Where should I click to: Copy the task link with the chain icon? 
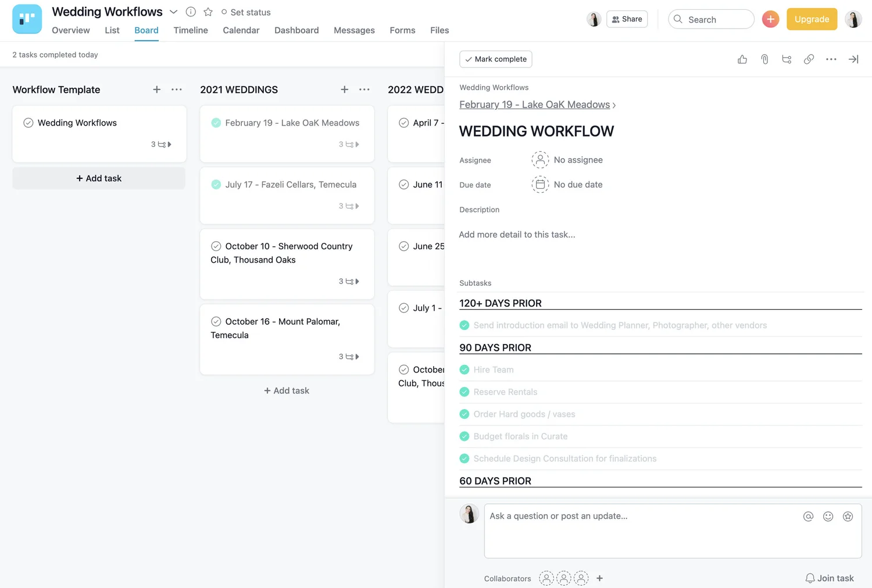tap(809, 59)
